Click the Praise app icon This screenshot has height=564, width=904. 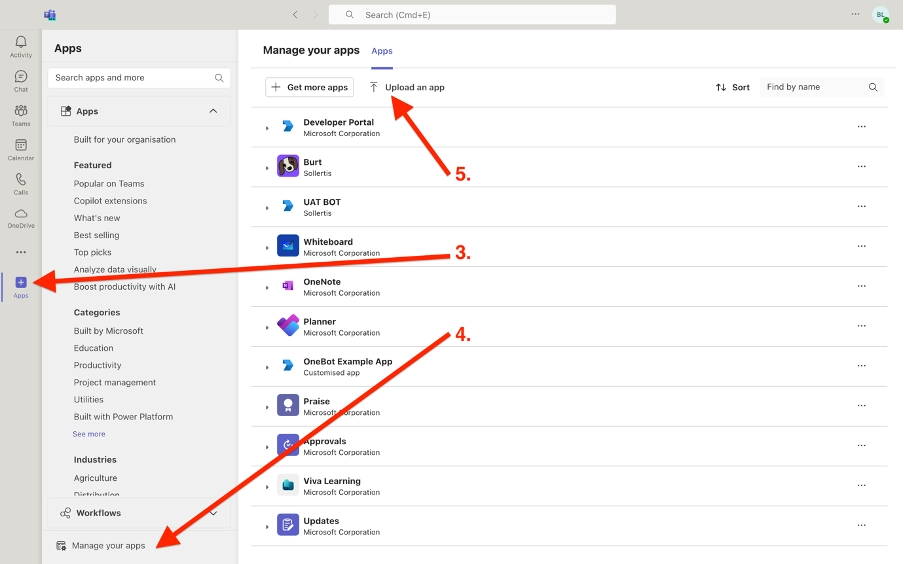[x=288, y=405]
